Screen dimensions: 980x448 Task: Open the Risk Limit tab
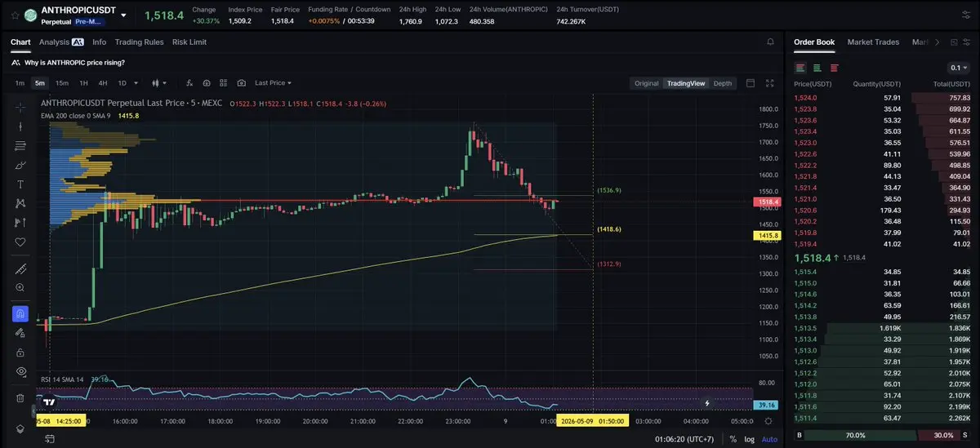[189, 42]
